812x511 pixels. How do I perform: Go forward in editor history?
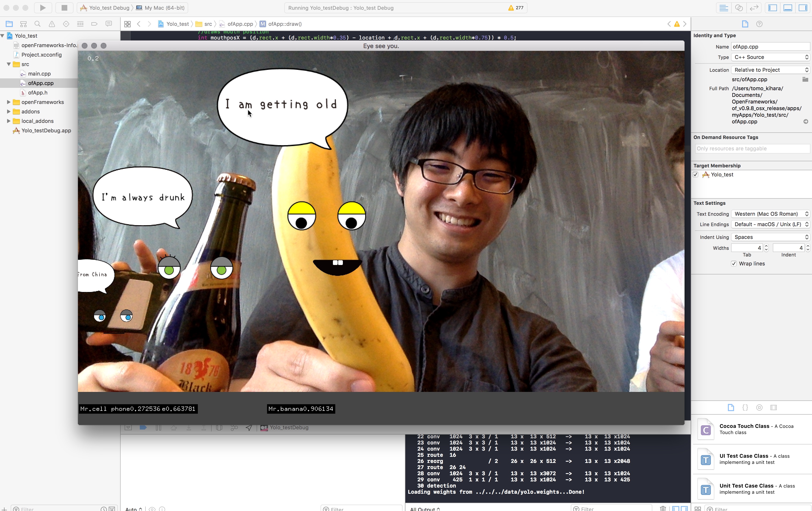click(149, 24)
